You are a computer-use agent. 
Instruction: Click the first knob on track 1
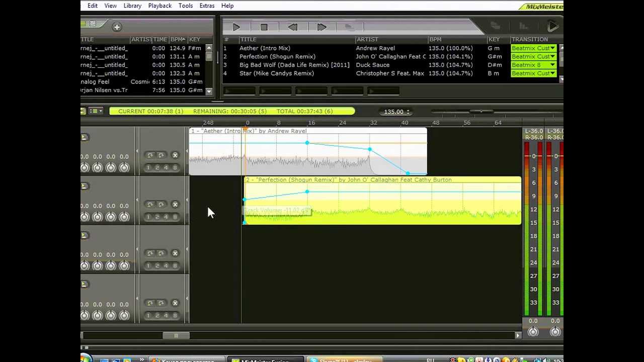point(85,167)
